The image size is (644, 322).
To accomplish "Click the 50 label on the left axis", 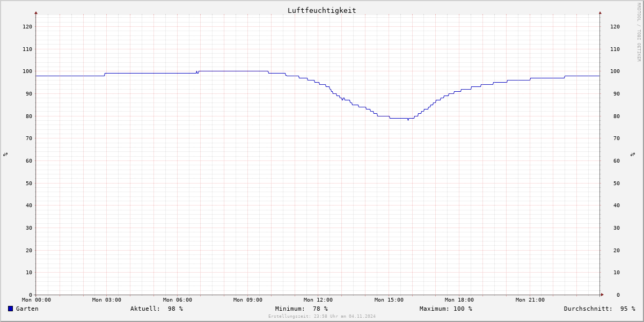I will (x=29, y=183).
